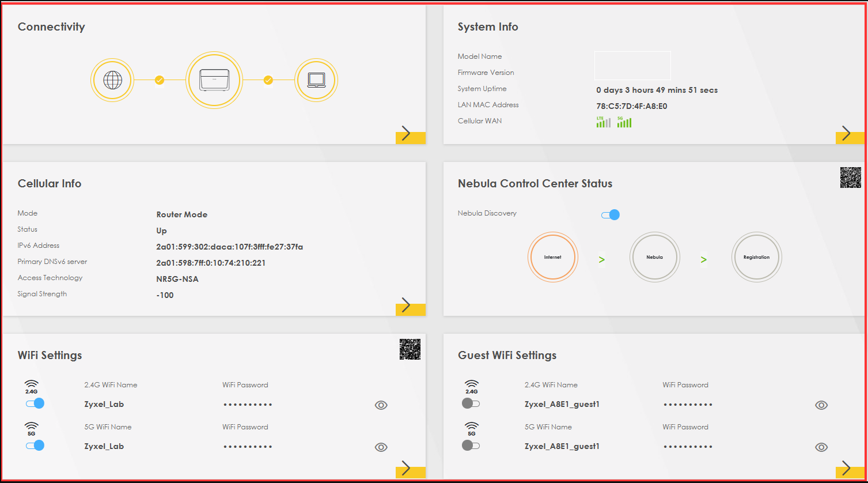This screenshot has height=483, width=868.
Task: Click the router device icon in Connectivity
Action: coord(213,80)
